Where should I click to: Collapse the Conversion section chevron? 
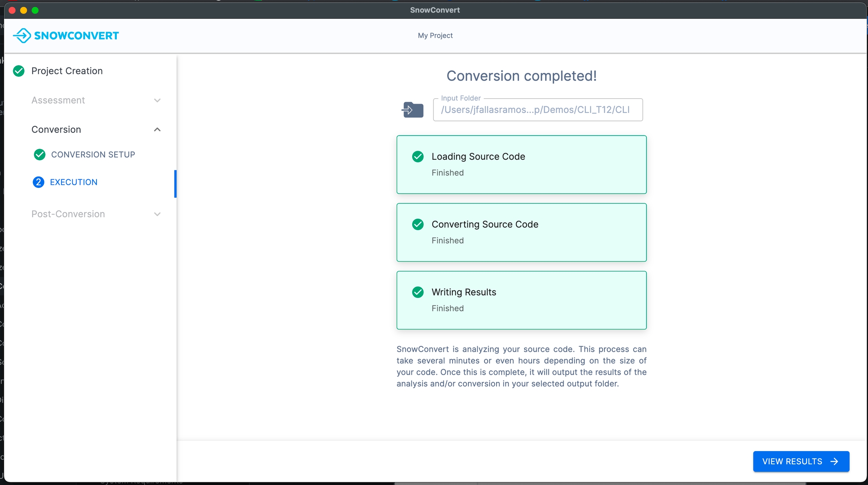coord(157,130)
